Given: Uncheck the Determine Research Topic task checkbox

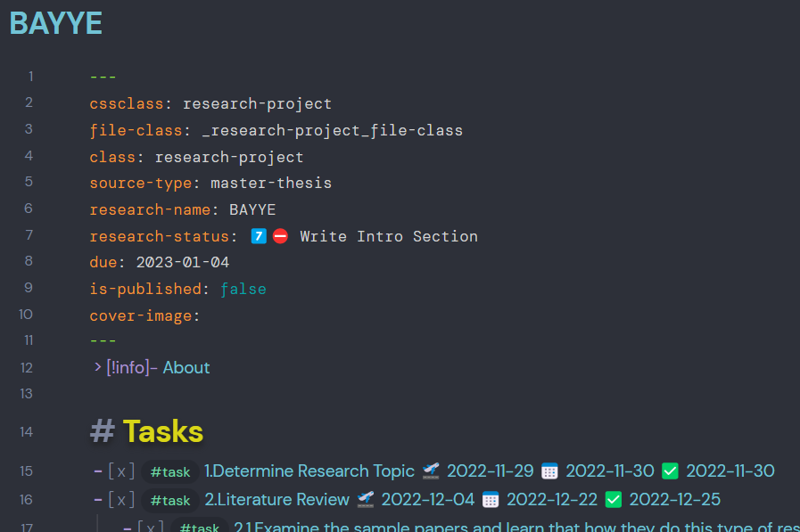Looking at the screenshot, I should [120, 471].
